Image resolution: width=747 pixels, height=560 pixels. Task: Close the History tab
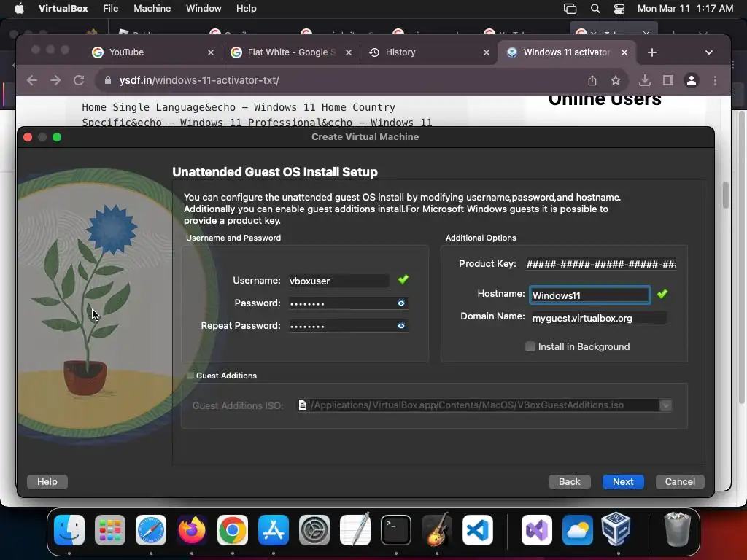click(487, 52)
